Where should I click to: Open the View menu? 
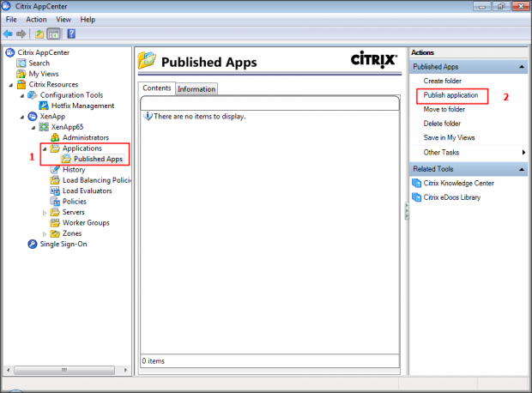63,20
